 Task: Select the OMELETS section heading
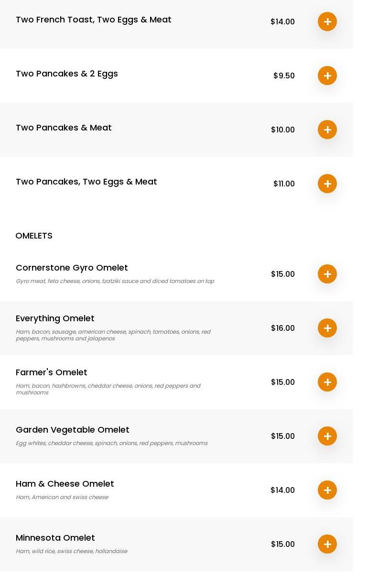click(x=34, y=236)
